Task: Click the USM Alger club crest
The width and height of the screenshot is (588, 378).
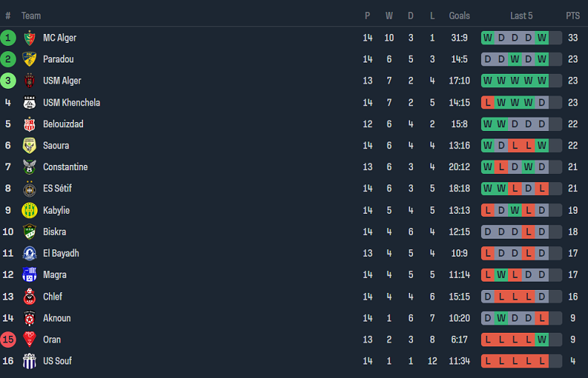Action: [x=29, y=81]
